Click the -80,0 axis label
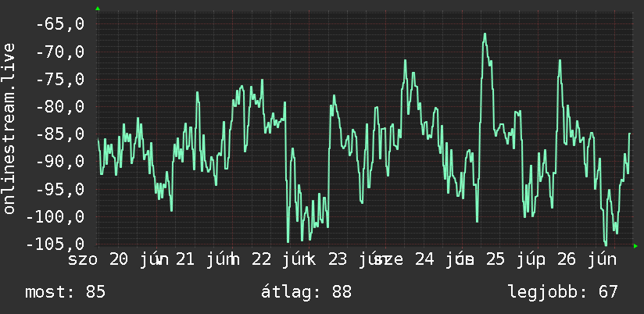Image resolution: width=644 pixels, height=314 pixels. click(60, 107)
